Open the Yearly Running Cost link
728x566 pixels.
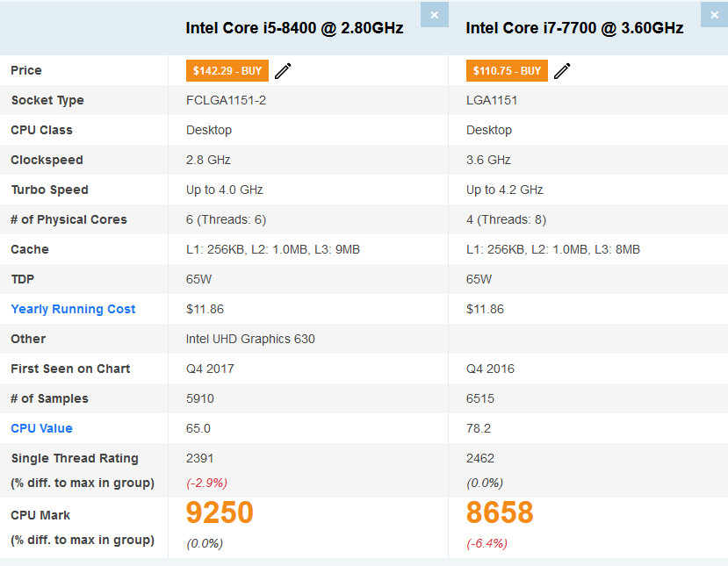(x=73, y=309)
